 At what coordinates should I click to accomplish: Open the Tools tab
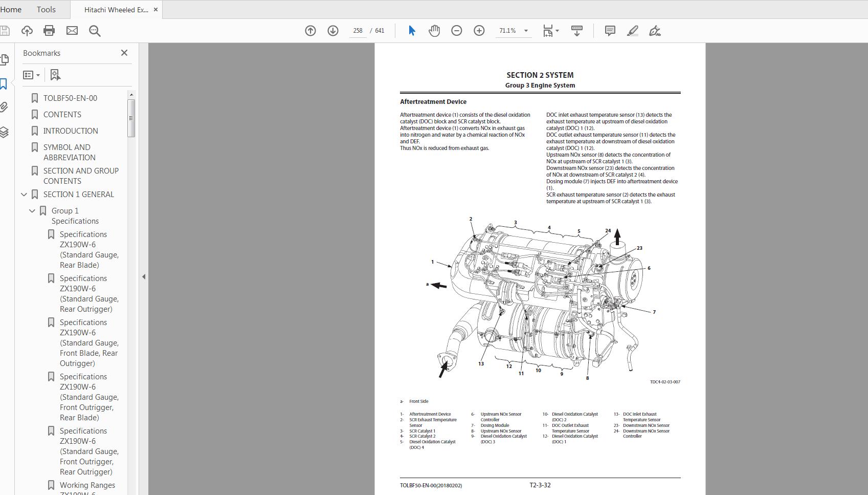[46, 9]
